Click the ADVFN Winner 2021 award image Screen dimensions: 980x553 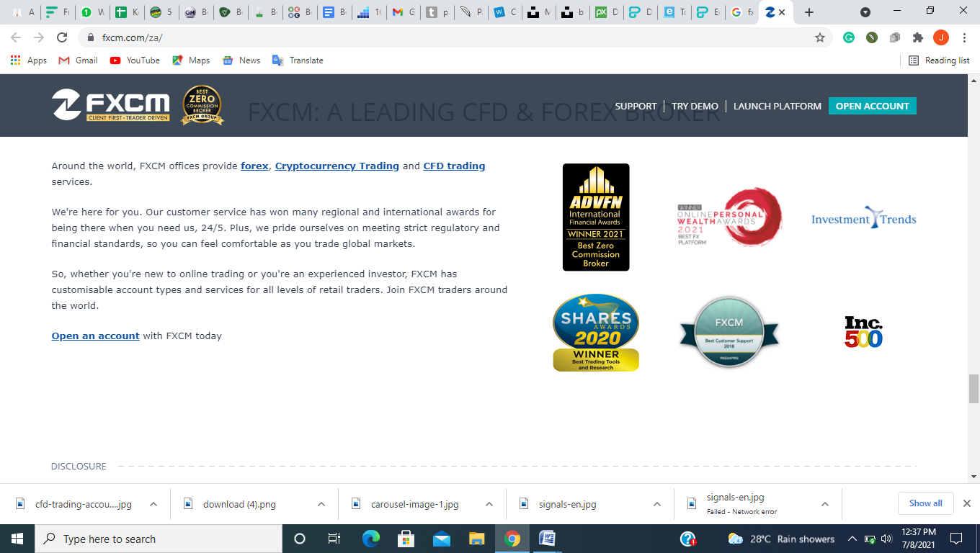[596, 217]
